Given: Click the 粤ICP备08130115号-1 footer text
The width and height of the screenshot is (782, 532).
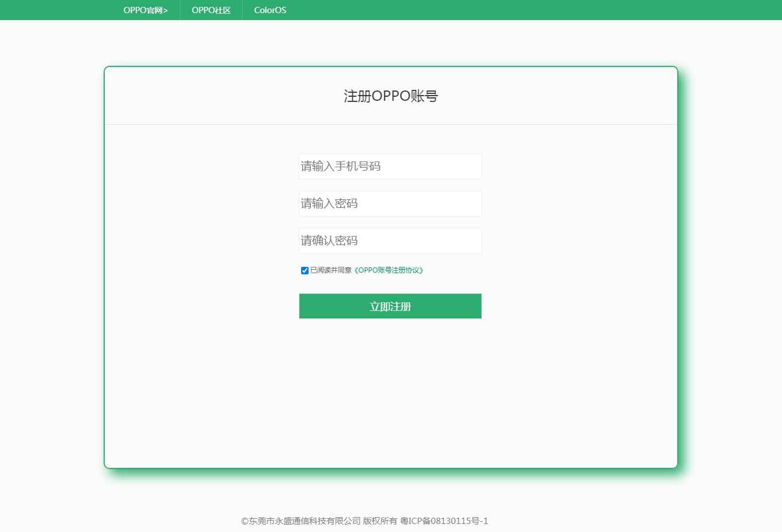Looking at the screenshot, I should 444,521.
